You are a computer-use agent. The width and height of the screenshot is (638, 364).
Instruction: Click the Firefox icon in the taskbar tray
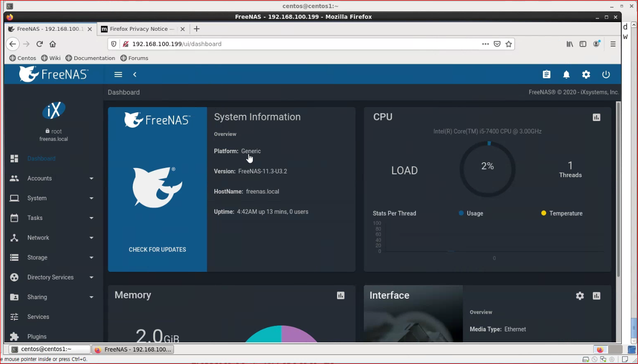pyautogui.click(x=600, y=349)
